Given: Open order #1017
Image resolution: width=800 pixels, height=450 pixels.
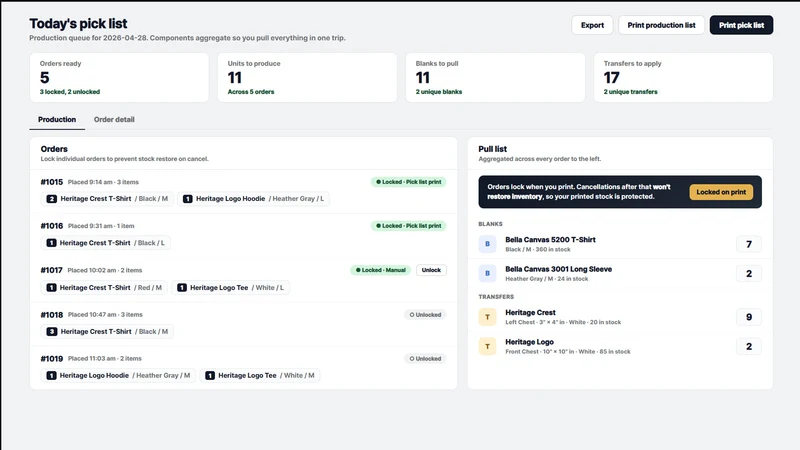Looking at the screenshot, I should click(x=52, y=270).
